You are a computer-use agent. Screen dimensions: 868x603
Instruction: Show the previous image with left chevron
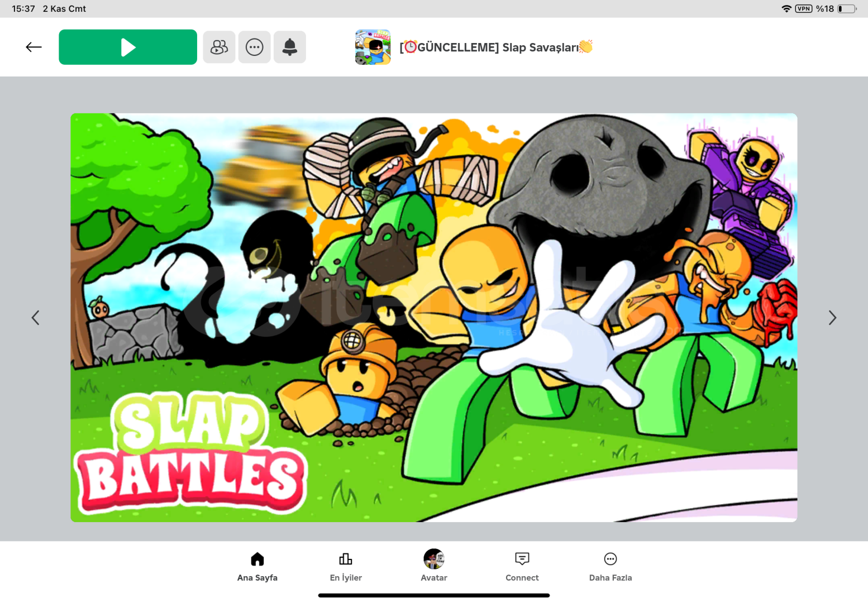(36, 318)
